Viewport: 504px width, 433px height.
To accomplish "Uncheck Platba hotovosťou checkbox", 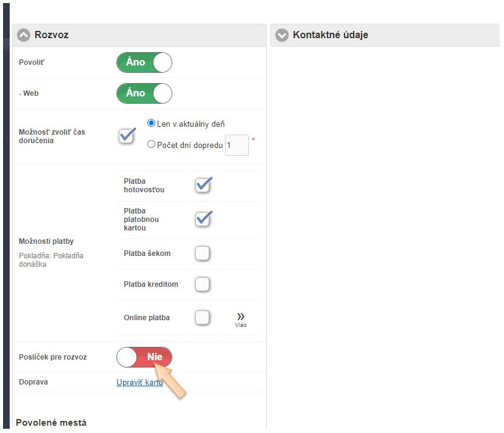I will pos(203,185).
